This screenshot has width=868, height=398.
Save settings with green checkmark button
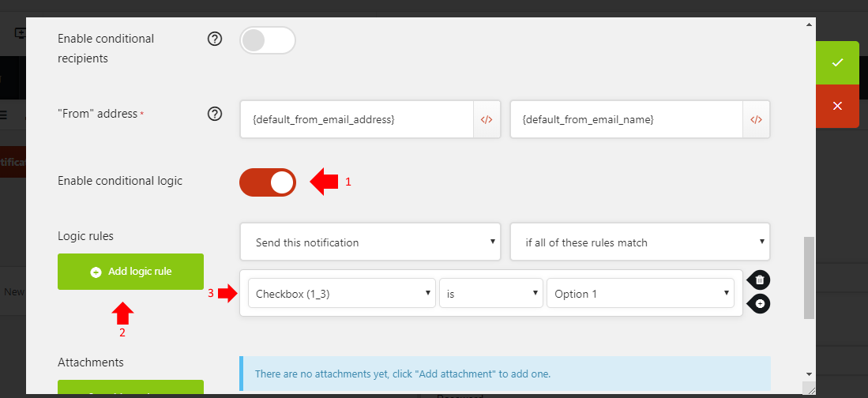pyautogui.click(x=837, y=62)
